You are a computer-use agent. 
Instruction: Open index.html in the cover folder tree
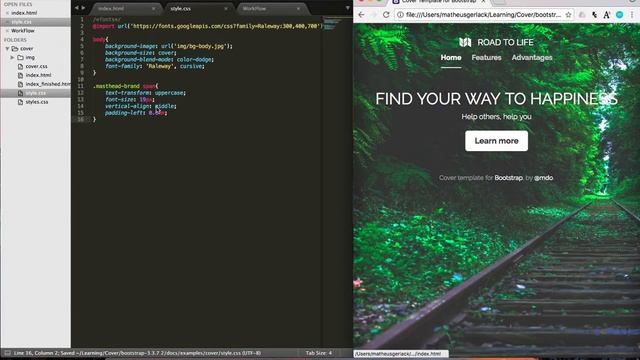point(38,75)
